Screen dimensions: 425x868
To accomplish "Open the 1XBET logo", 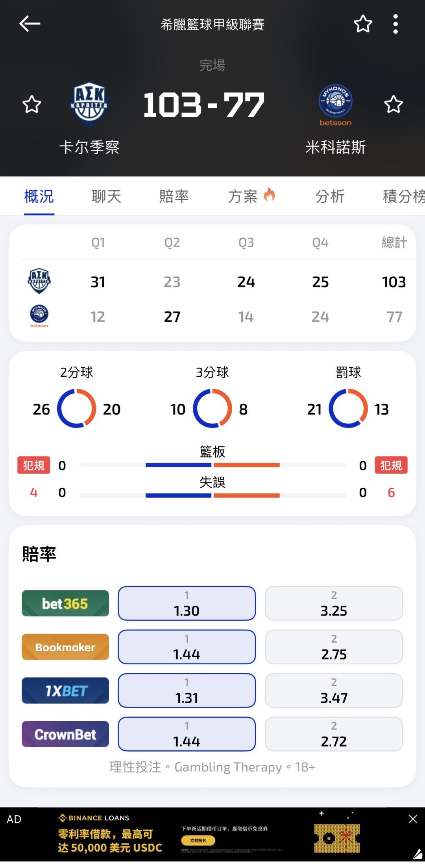I will (65, 690).
